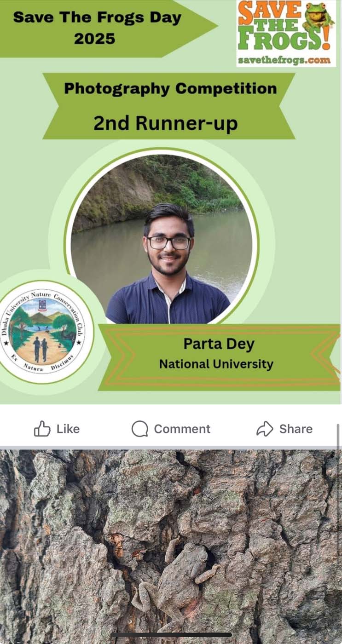The image size is (342, 644).
Task: Tap the Dhaka University Nature Conservation Club emblem
Action: click(x=45, y=331)
